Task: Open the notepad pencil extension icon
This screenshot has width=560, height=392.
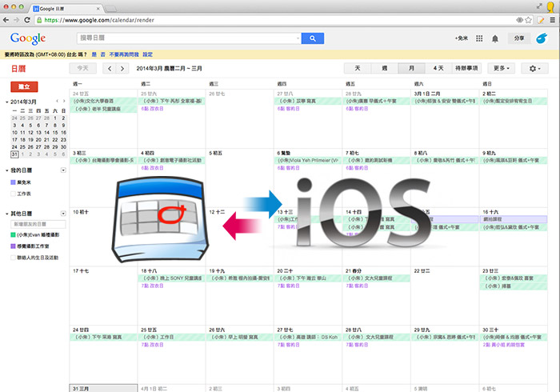Action: pos(541,20)
